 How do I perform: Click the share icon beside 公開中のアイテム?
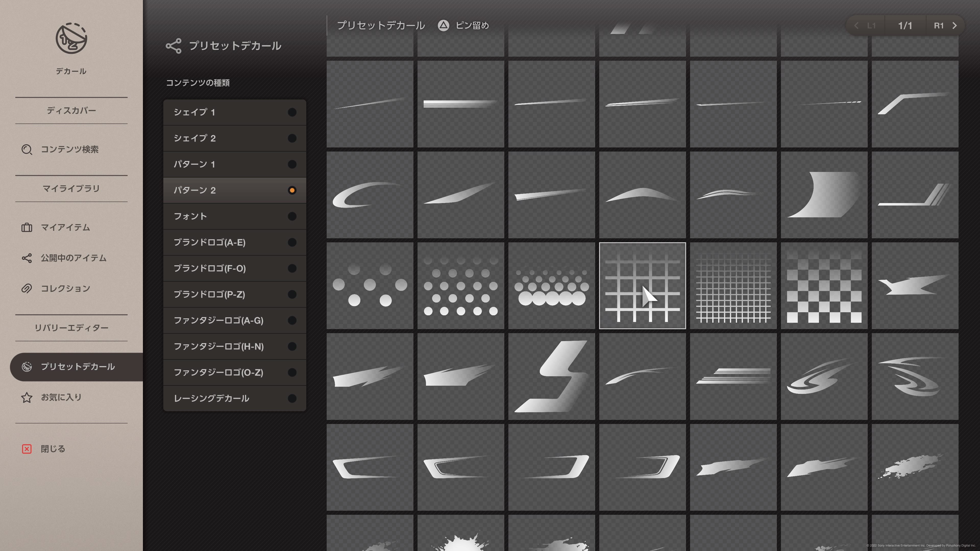[27, 258]
